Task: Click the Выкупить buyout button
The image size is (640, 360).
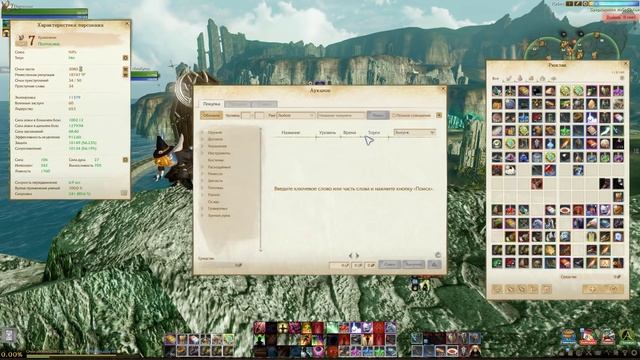Action: point(413,264)
